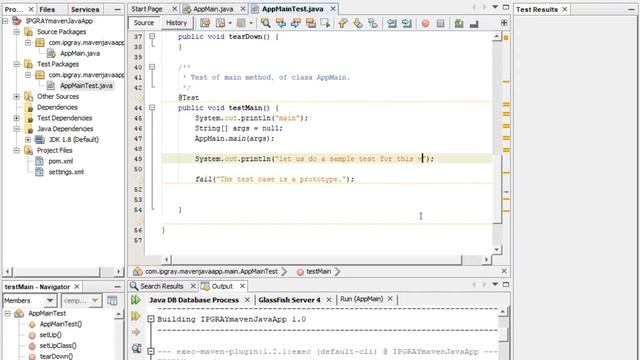Click the Uncomment lines toolbar icon
This screenshot has height=360, width=640.
point(474,23)
